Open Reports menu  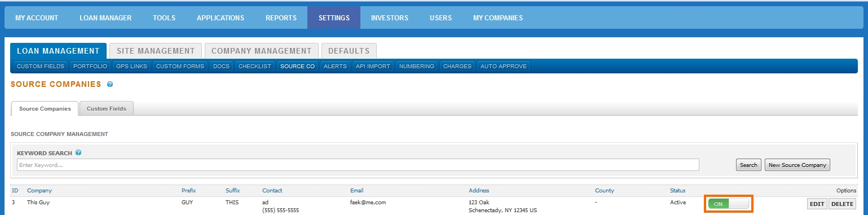281,18
